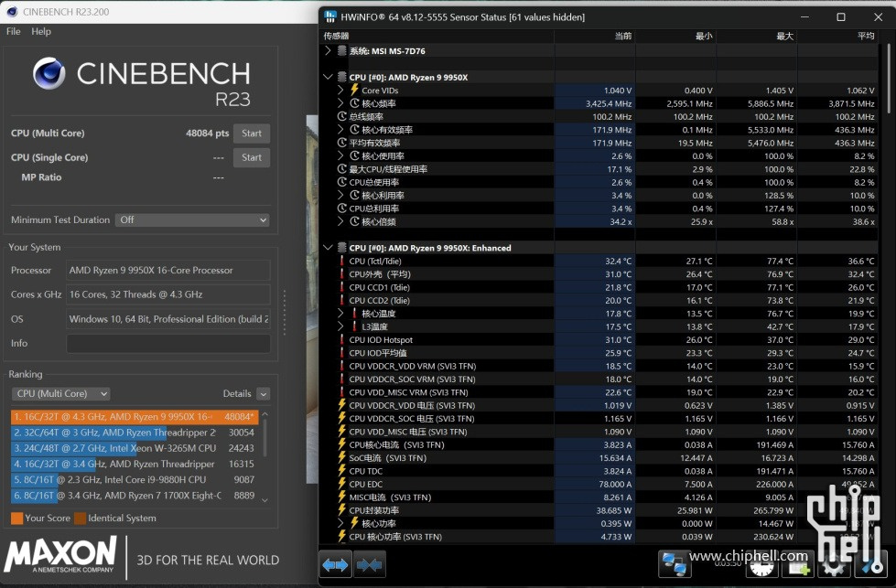
Task: Open the File menu in Cinebench
Action: click(13, 31)
